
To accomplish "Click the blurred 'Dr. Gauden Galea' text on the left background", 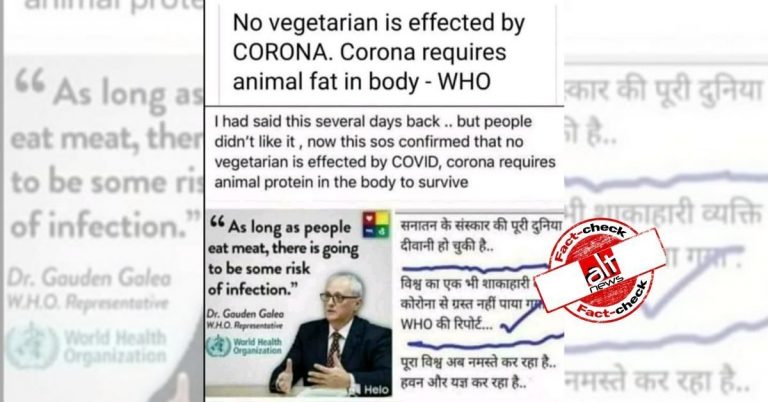I will [x=89, y=278].
